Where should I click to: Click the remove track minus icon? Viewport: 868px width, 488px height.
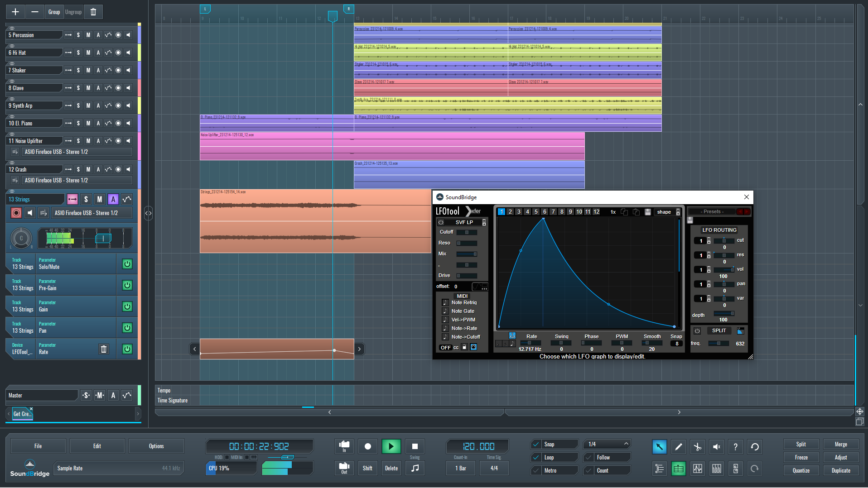[35, 12]
